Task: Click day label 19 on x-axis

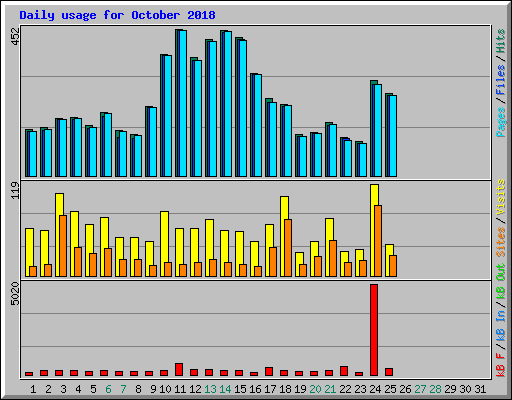Action: (x=300, y=389)
